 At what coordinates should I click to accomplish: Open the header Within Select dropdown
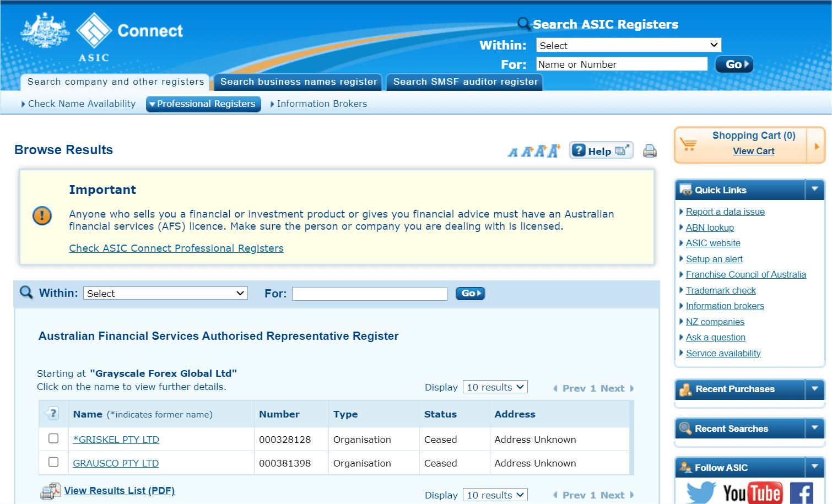click(629, 45)
